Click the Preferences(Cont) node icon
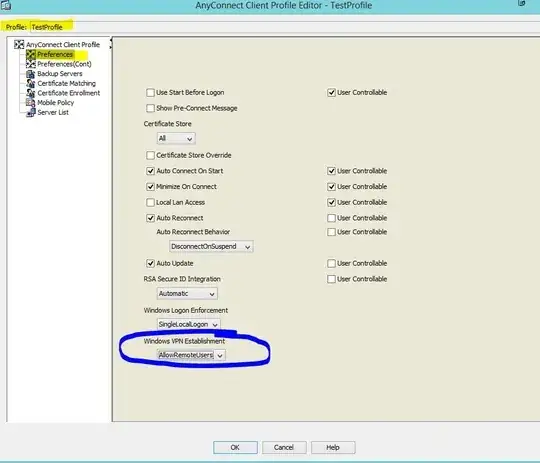The image size is (540, 463). 31,64
